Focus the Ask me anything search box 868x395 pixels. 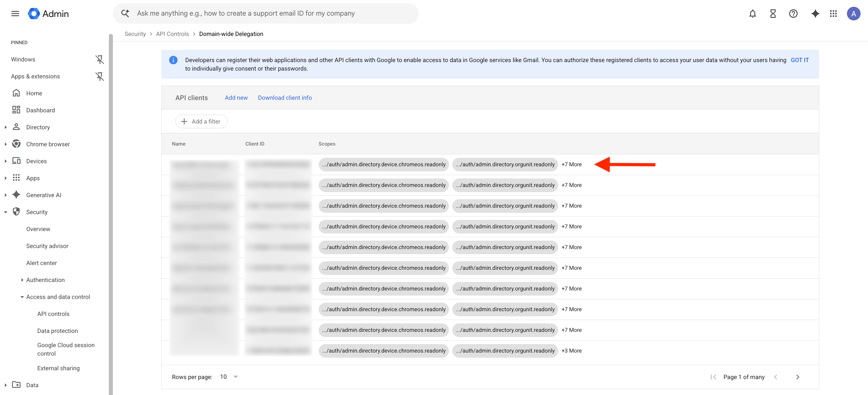coord(265,14)
